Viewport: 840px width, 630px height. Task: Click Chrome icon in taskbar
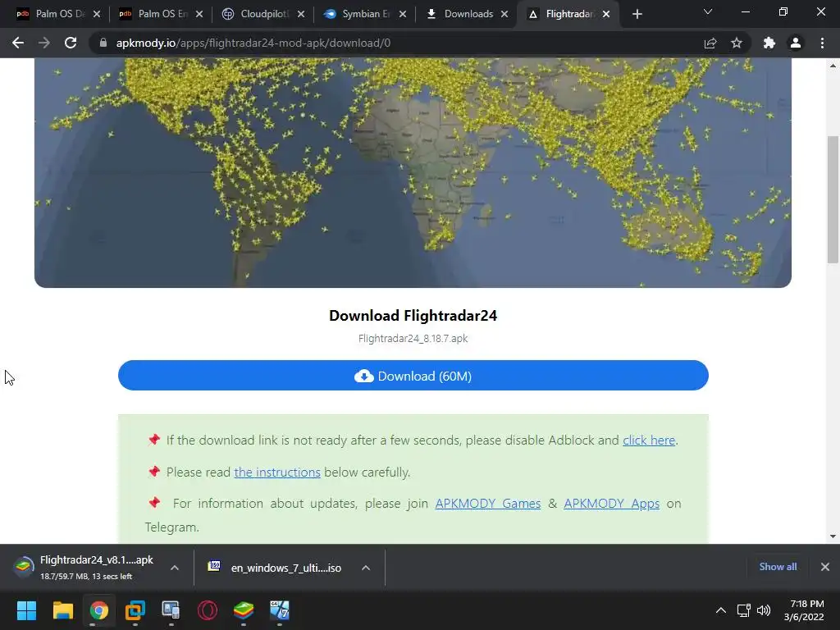click(x=99, y=610)
